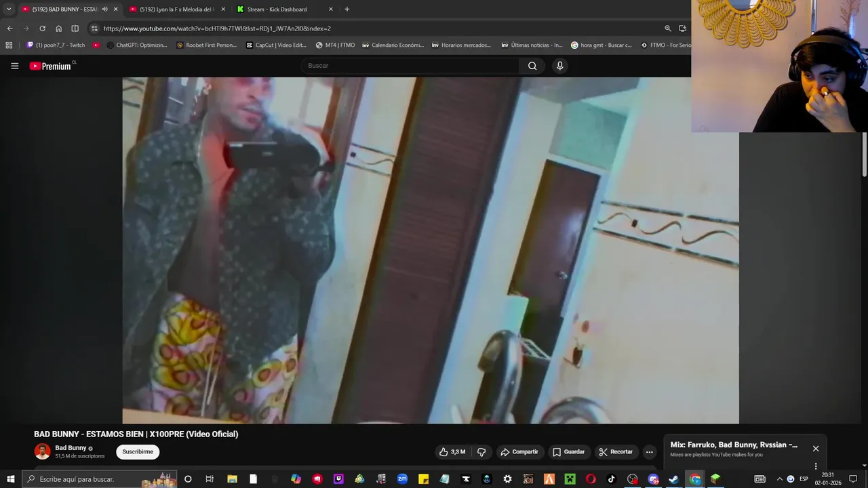
Task: Subscribe with the Suscribirme button
Action: pyautogui.click(x=138, y=452)
